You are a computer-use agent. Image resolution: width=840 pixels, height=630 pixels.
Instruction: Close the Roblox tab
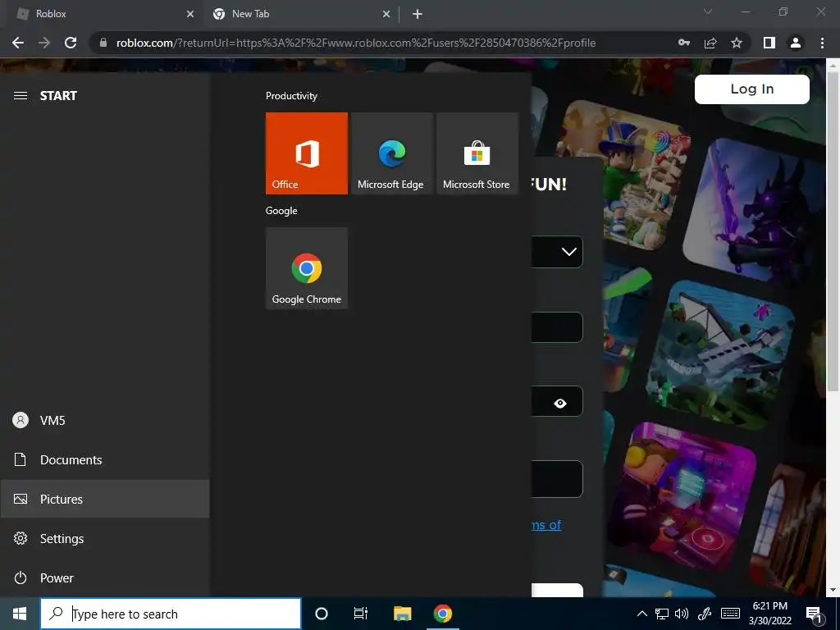[190, 15]
